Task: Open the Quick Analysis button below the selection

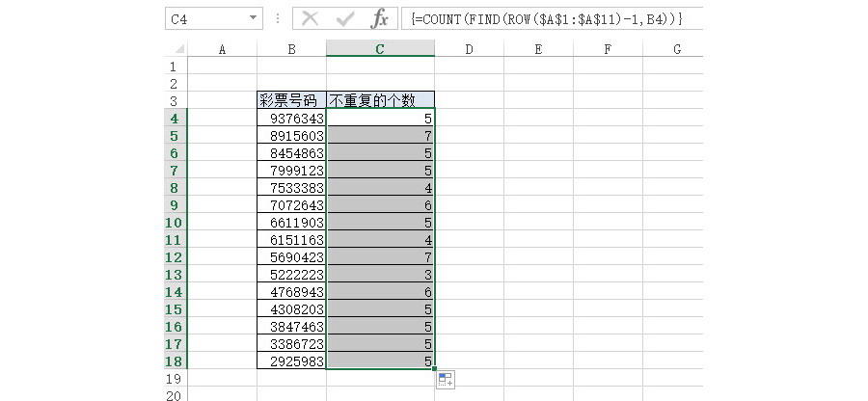Action: 445,380
